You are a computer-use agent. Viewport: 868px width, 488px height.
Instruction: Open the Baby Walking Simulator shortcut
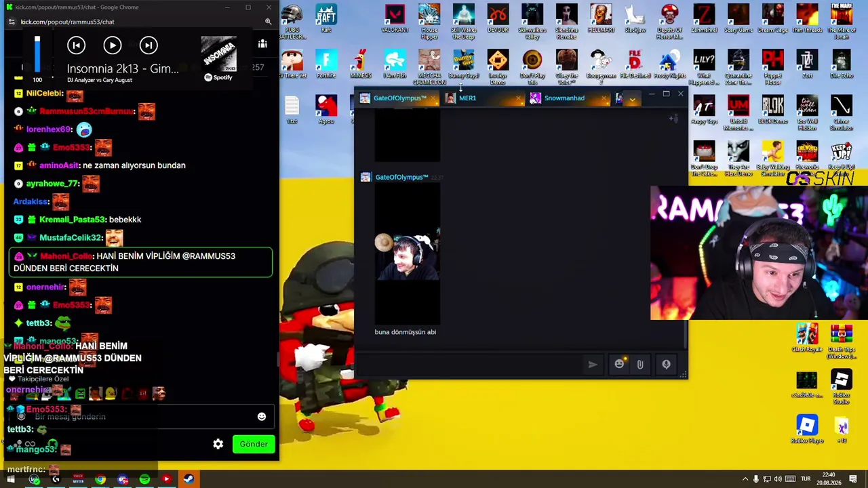coord(772,159)
